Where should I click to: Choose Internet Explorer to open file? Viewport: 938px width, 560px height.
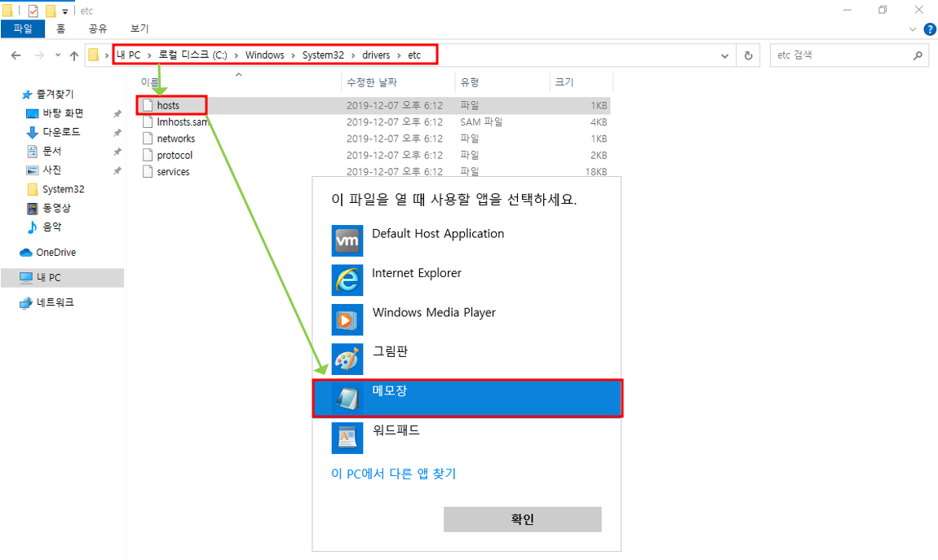click(x=467, y=280)
